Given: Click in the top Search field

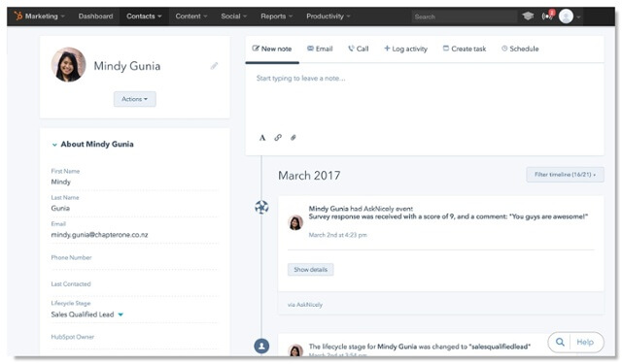Looking at the screenshot, I should (465, 17).
